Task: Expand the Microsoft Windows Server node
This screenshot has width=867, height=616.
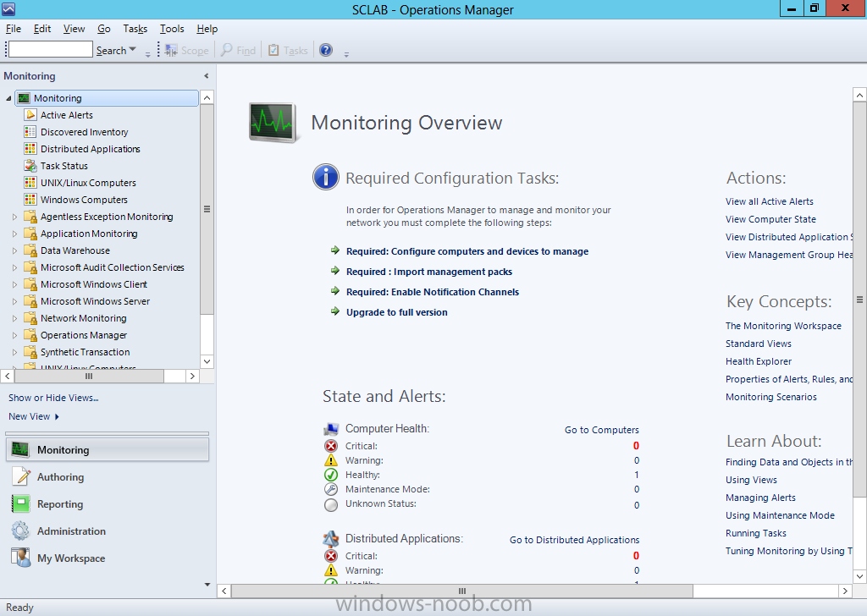Action: click(15, 301)
